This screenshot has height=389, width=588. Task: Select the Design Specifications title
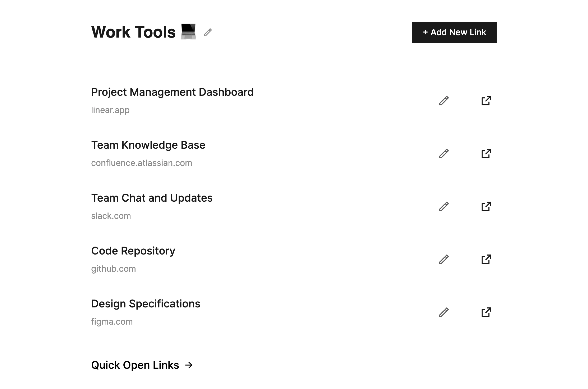point(146,304)
